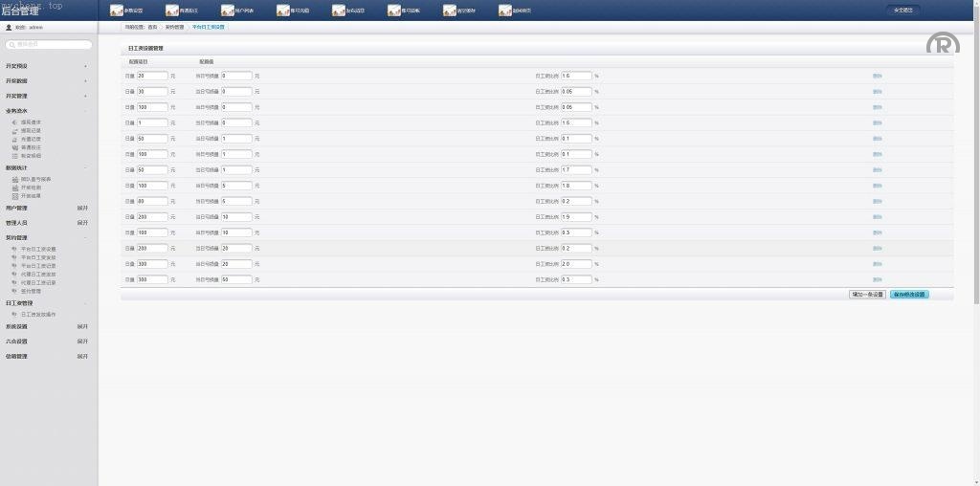Open 平台日工资发放 in the sidebar

click(x=14, y=256)
